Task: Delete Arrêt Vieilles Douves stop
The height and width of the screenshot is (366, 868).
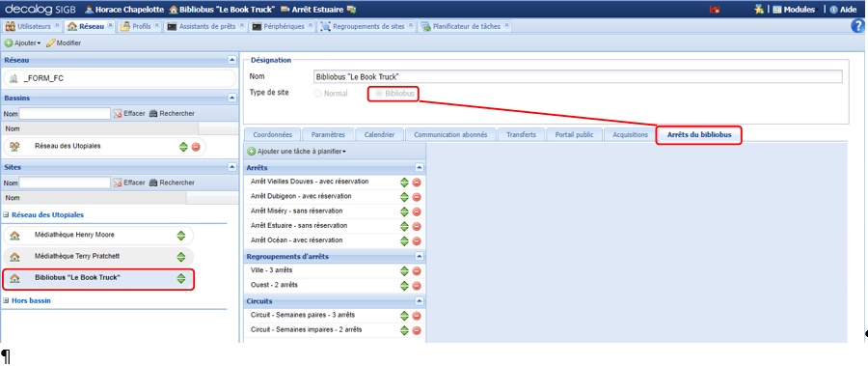Action: coord(417,182)
